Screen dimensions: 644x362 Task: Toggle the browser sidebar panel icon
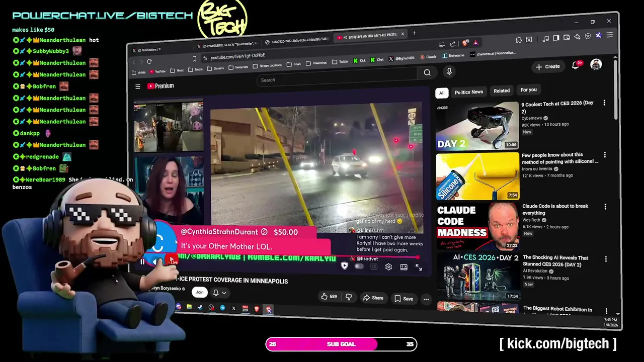point(556,38)
